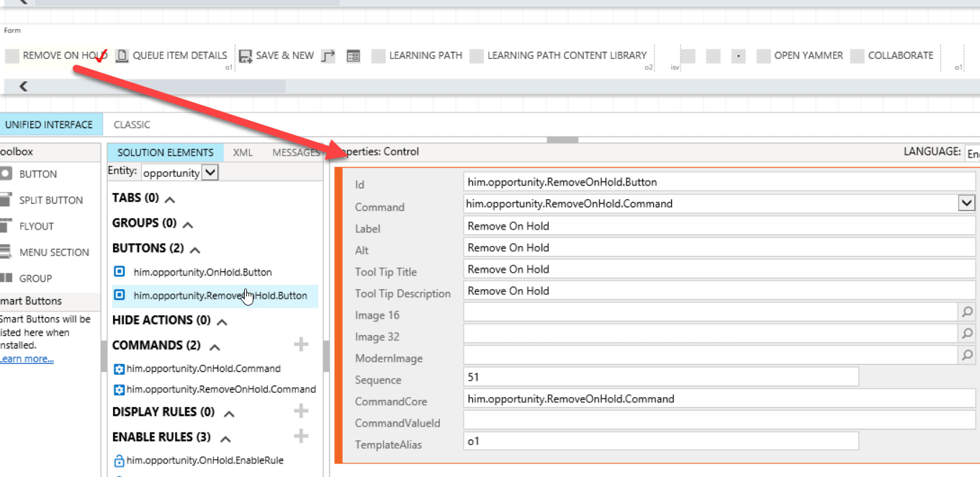Open the ModernImage search lookup
The width and height of the screenshot is (980, 477).
968,355
